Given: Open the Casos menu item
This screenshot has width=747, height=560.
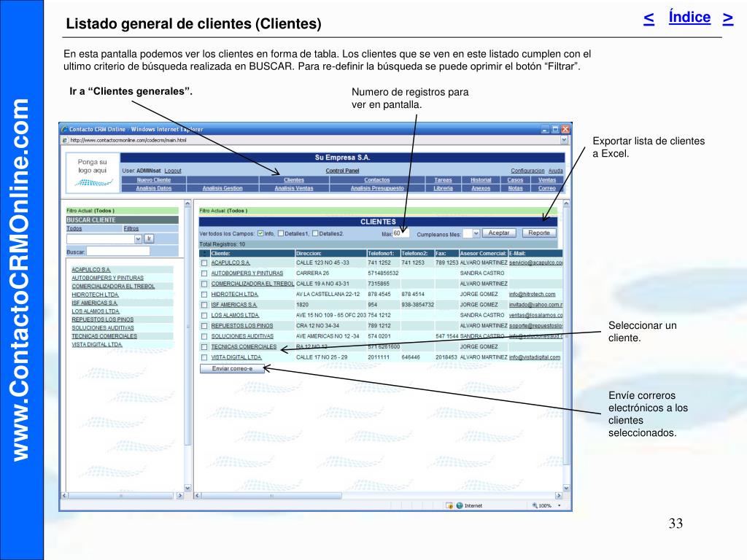Looking at the screenshot, I should tap(515, 180).
